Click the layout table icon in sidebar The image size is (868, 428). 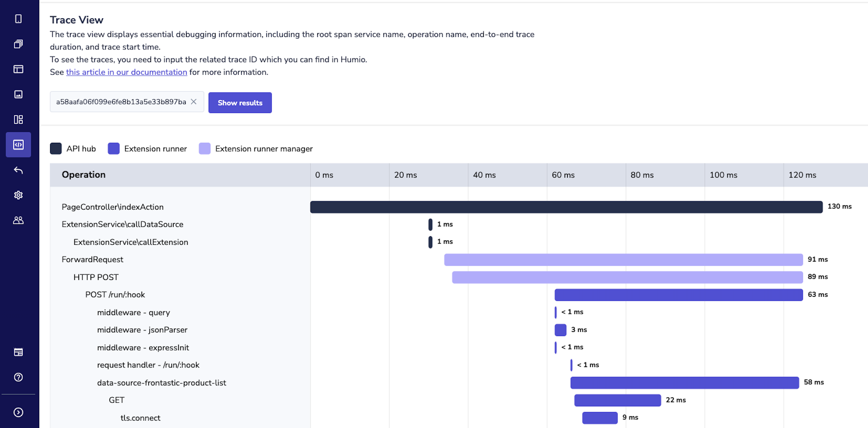[x=19, y=69]
